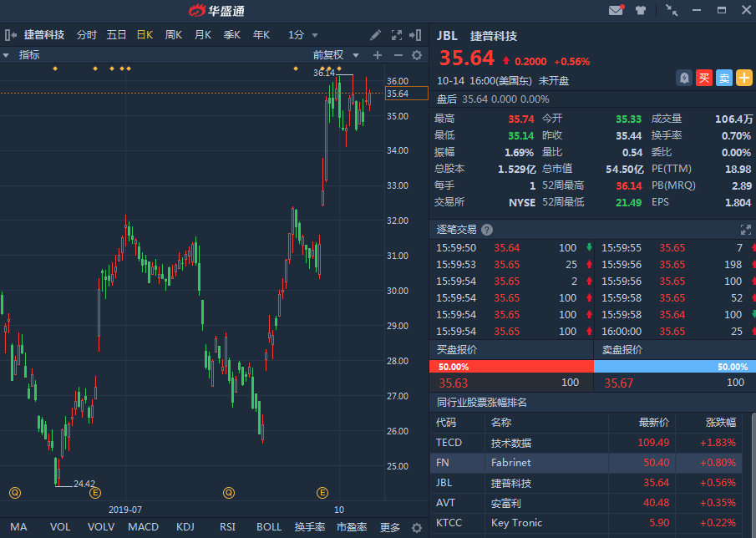Image resolution: width=756 pixels, height=538 pixels.
Task: Open the mail inbox icon
Action: 616,10
